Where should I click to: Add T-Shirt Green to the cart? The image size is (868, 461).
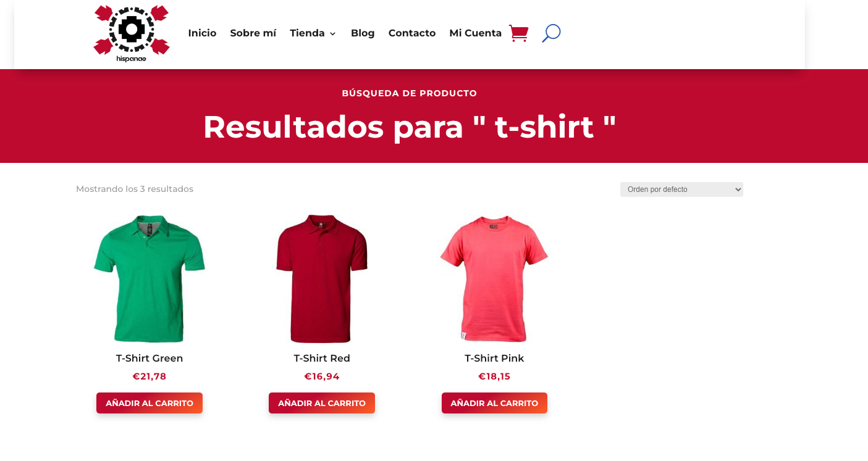coord(150,403)
